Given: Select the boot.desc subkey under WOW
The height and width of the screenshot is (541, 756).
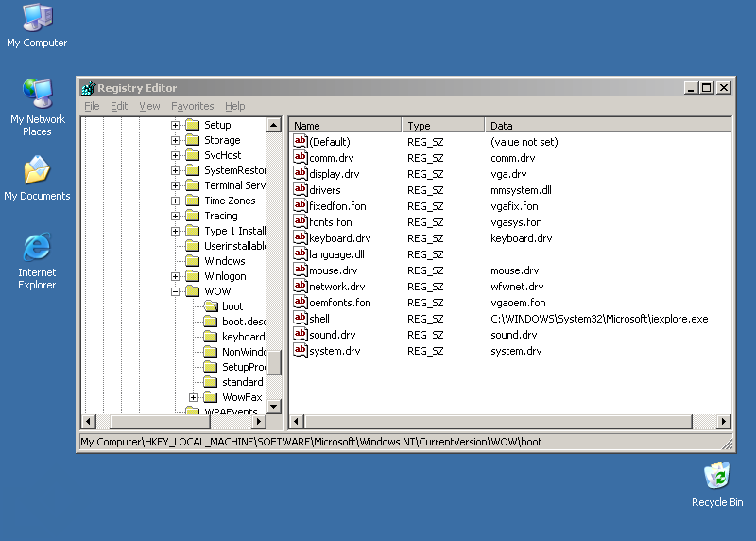Looking at the screenshot, I should click(244, 322).
